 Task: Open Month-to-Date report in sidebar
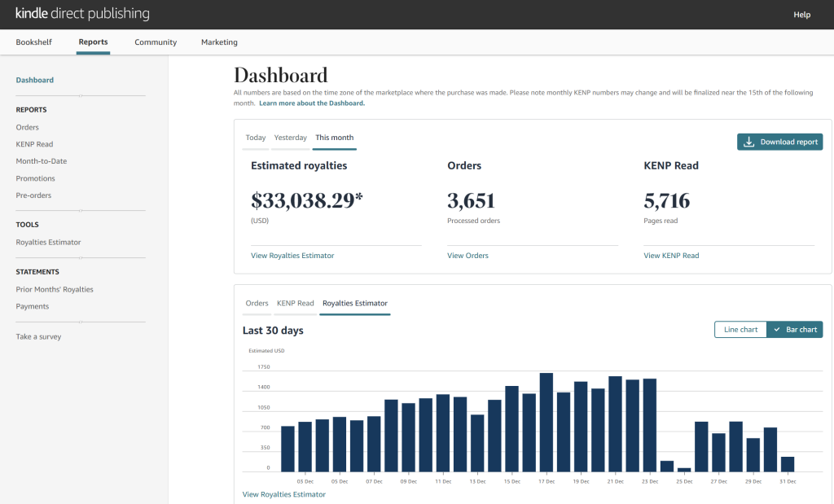pos(42,161)
